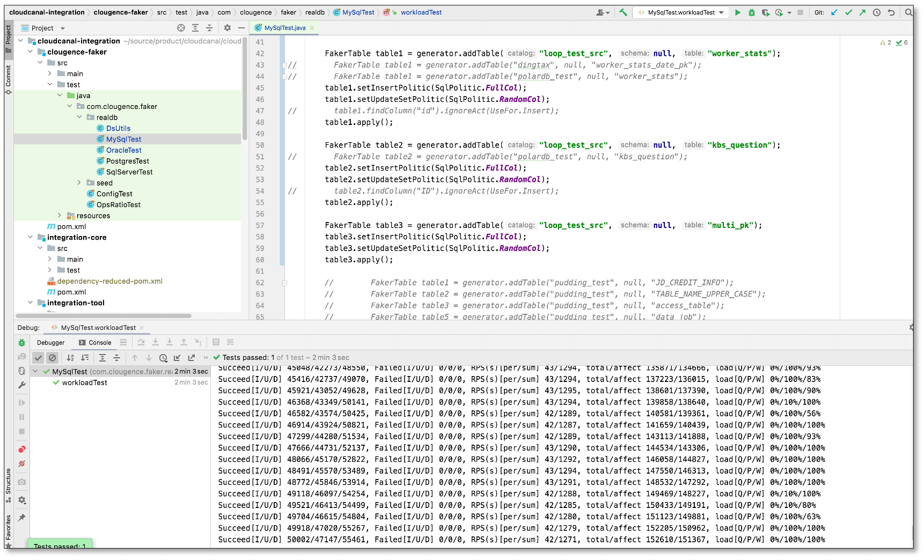This screenshot has height=560, width=924.
Task: Click Project panel horizontal scrollbar
Action: 104,316
